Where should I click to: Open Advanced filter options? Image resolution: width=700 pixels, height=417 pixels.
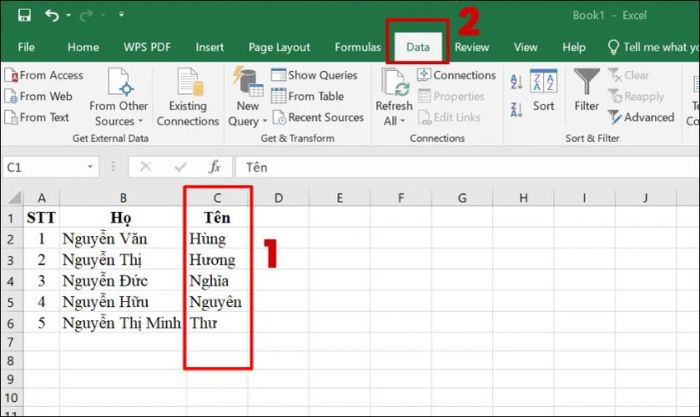click(641, 117)
